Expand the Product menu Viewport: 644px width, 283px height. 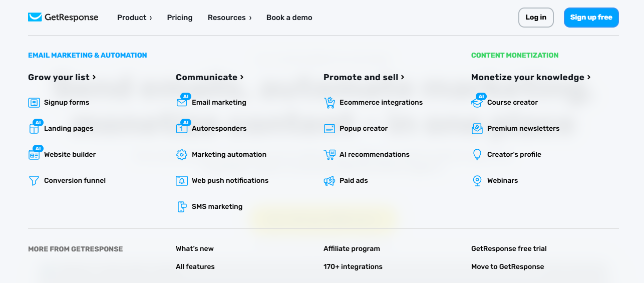134,18
